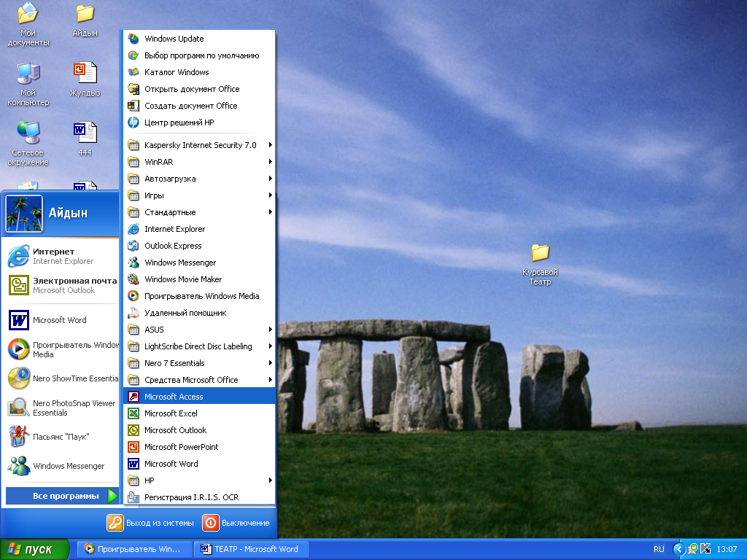The height and width of the screenshot is (560, 747).
Task: Click the Пасьянс Паук spider icon
Action: 18,436
